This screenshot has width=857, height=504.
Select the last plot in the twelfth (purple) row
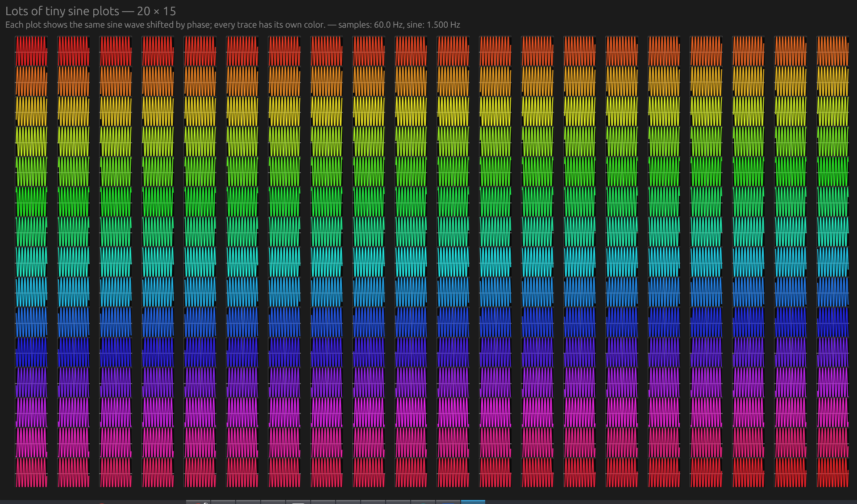(x=833, y=382)
